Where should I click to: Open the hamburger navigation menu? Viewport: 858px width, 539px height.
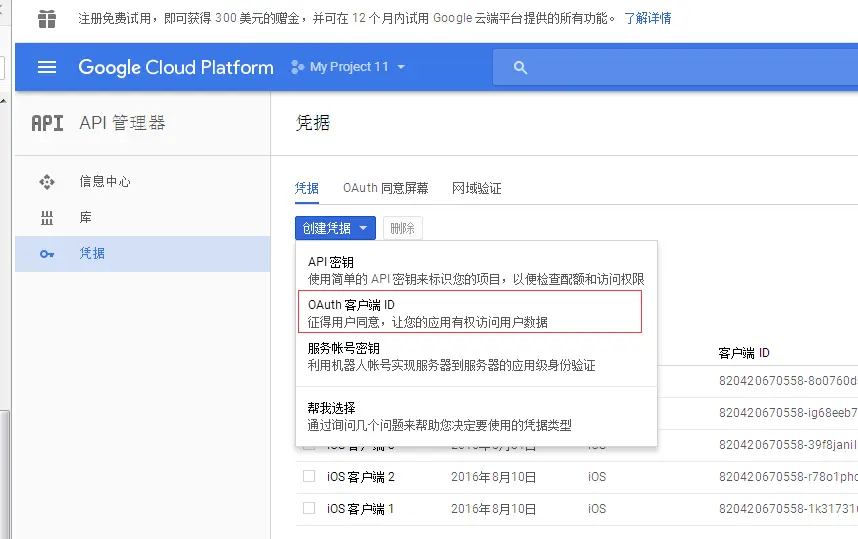click(x=47, y=67)
